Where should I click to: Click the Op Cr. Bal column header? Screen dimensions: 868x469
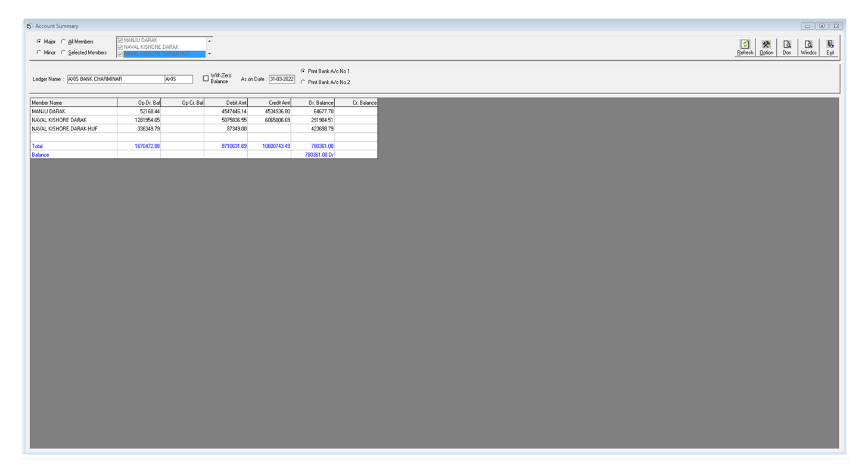coord(182,103)
